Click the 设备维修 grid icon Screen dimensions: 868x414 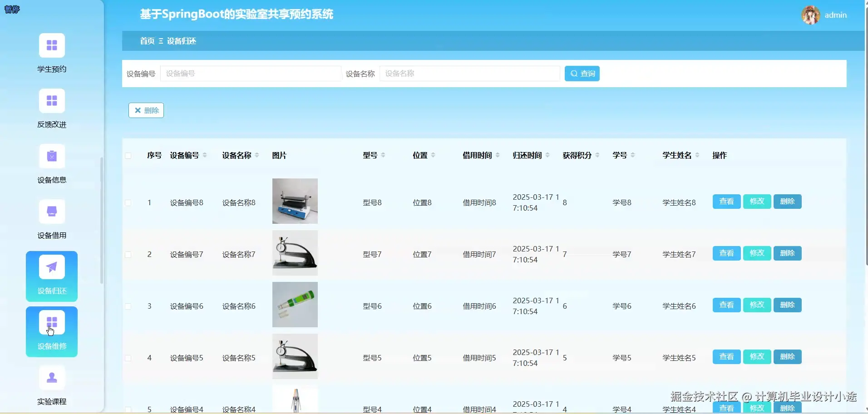click(x=51, y=322)
